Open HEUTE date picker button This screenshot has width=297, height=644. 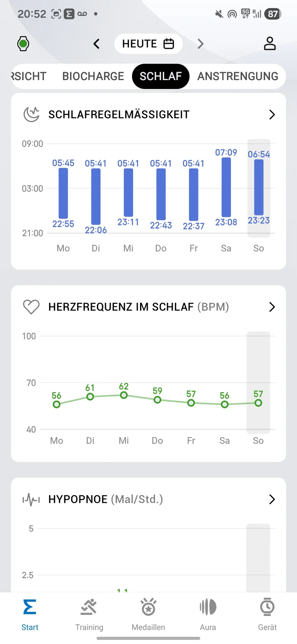click(x=148, y=44)
